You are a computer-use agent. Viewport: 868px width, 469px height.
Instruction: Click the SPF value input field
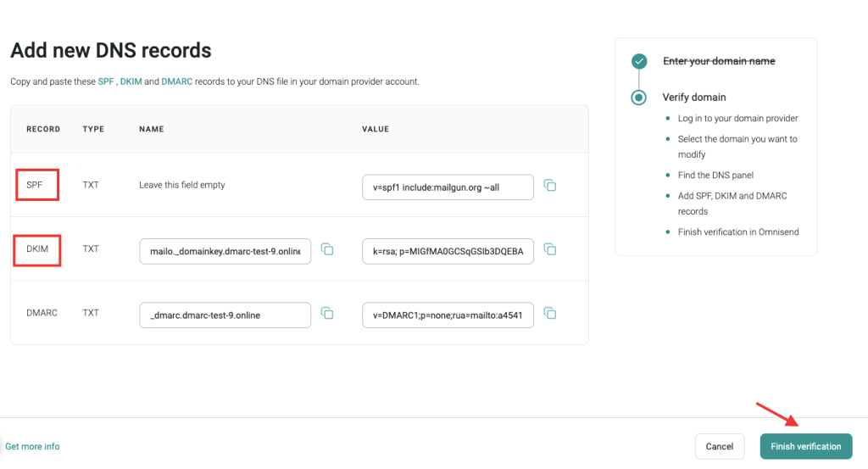tap(448, 187)
